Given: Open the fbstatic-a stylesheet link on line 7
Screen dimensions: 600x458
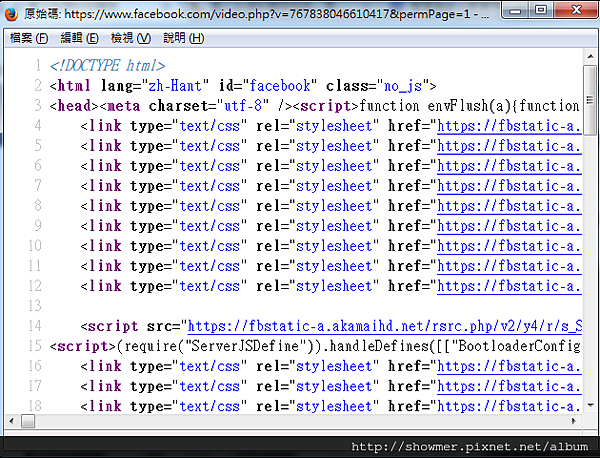Looking at the screenshot, I should click(509, 186).
